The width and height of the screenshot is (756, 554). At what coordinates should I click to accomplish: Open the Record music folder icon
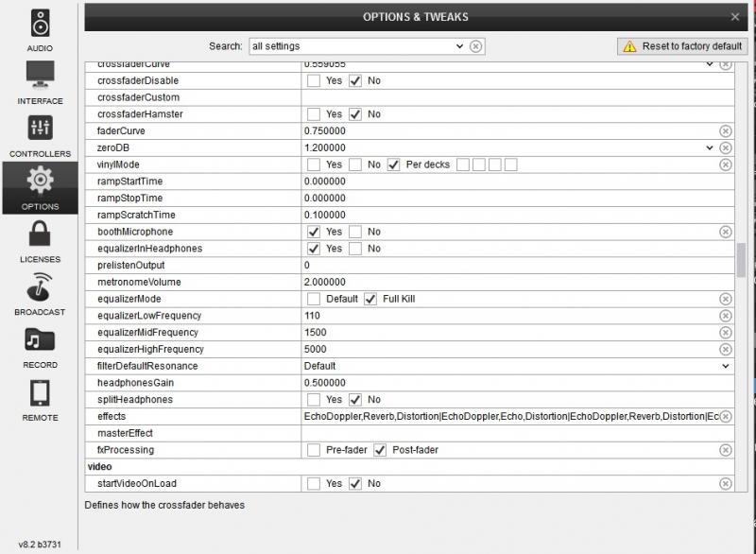[x=40, y=340]
